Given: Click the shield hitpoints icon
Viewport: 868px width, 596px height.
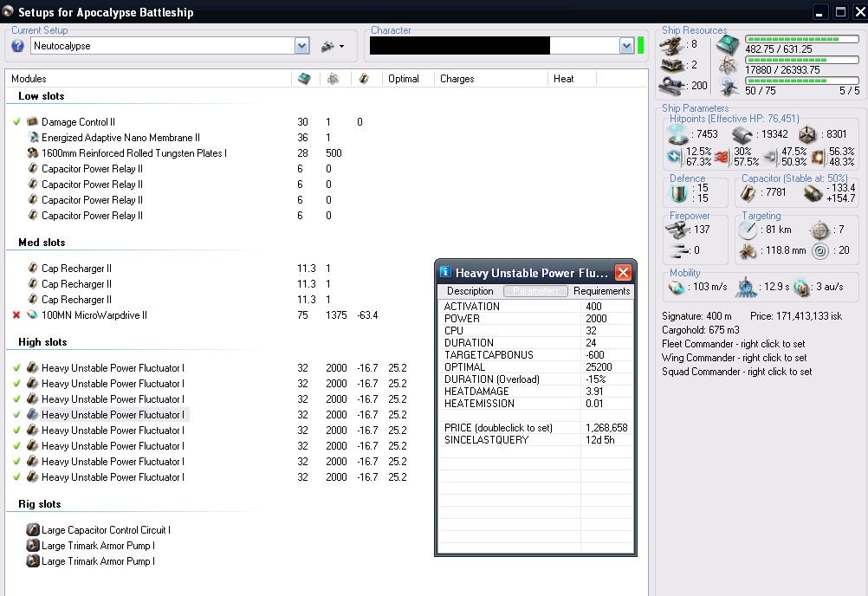Looking at the screenshot, I should click(678, 134).
